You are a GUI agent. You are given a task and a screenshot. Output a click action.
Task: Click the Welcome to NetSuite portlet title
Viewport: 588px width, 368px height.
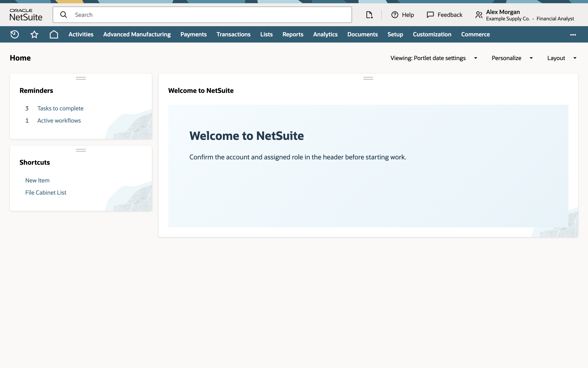[x=201, y=90]
